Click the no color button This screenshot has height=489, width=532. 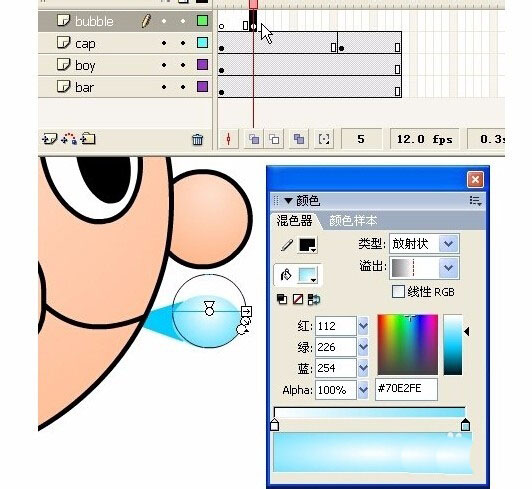(x=298, y=299)
